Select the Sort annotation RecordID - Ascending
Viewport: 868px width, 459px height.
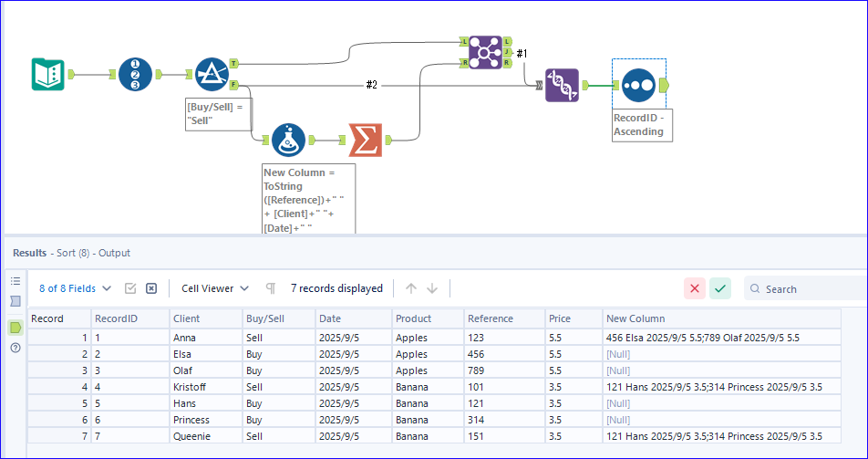[642, 125]
